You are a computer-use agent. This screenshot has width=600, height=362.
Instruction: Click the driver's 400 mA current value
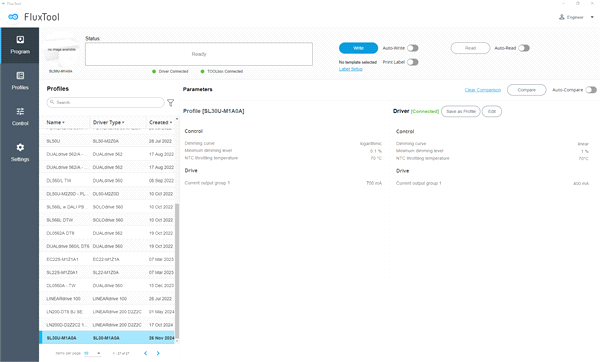pyautogui.click(x=581, y=184)
